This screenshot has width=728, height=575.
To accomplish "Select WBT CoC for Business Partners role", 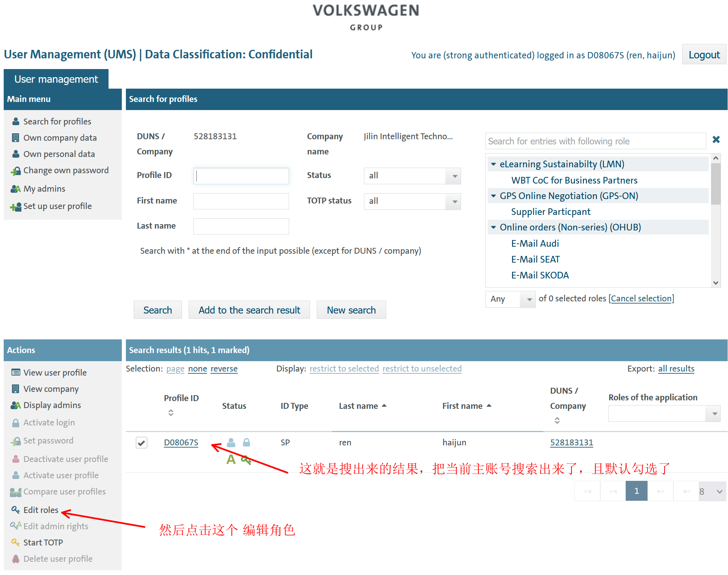I will [574, 180].
